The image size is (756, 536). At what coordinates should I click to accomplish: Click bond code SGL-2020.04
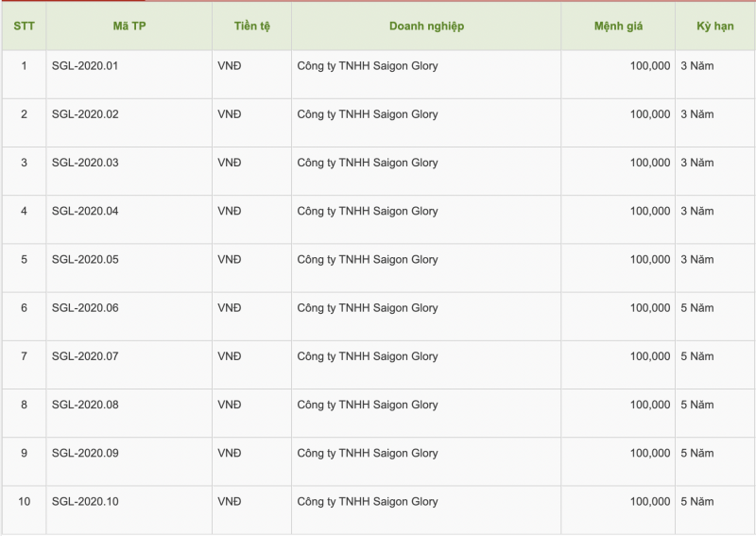point(85,211)
